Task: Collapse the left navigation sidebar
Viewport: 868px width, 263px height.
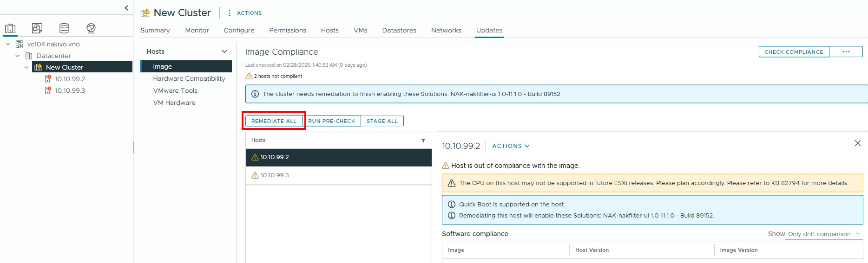Action: [126, 8]
